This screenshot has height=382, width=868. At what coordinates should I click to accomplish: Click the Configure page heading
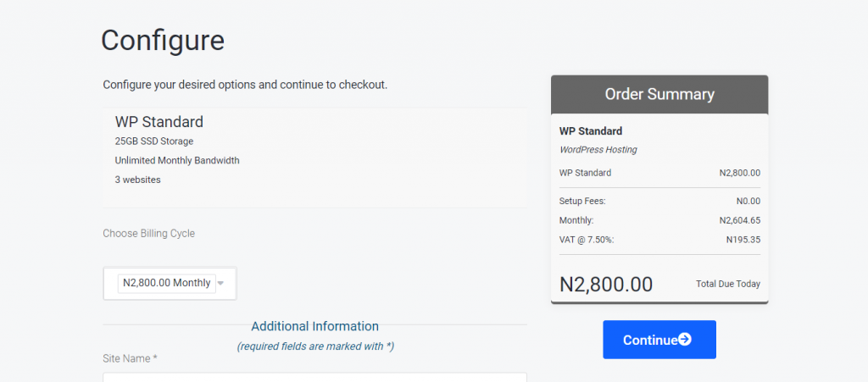163,40
